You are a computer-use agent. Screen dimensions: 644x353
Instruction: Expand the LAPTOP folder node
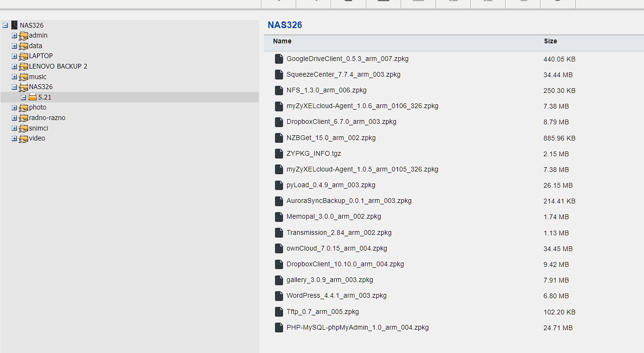click(x=14, y=56)
